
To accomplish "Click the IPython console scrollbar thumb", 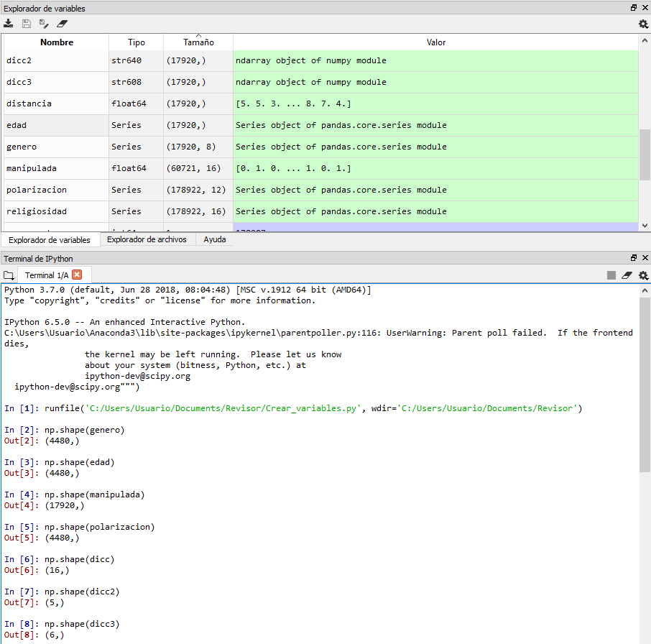I will pos(645,385).
